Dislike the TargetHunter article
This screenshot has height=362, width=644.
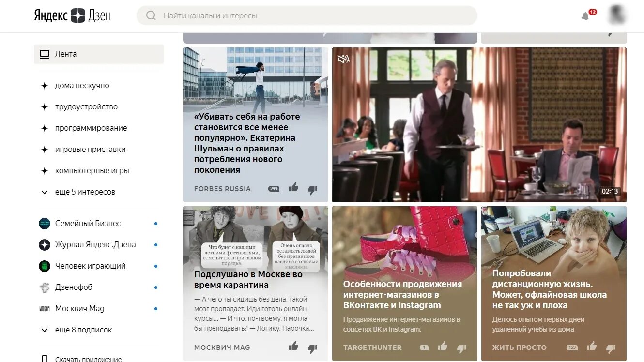pyautogui.click(x=462, y=348)
